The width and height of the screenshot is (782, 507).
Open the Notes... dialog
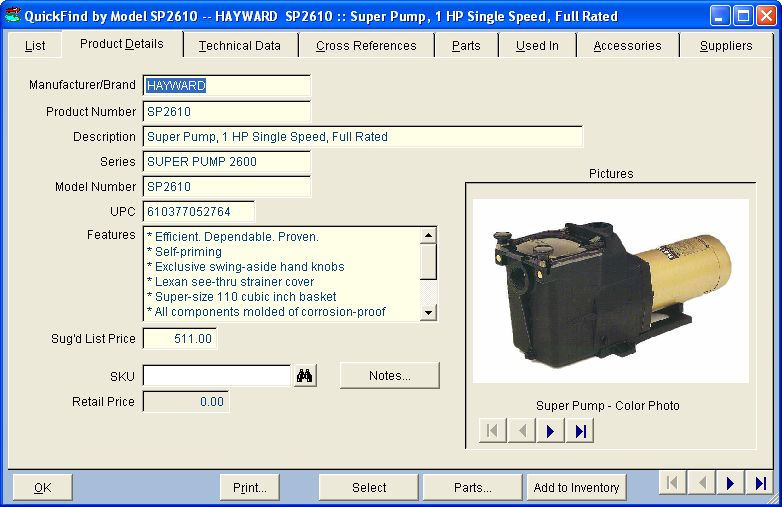(x=390, y=376)
